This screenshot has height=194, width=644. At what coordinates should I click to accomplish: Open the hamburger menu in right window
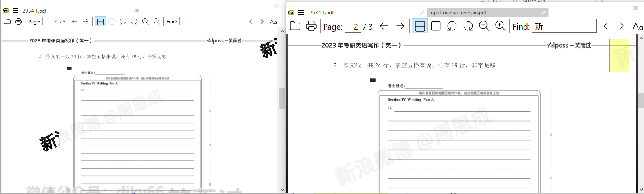(301, 13)
